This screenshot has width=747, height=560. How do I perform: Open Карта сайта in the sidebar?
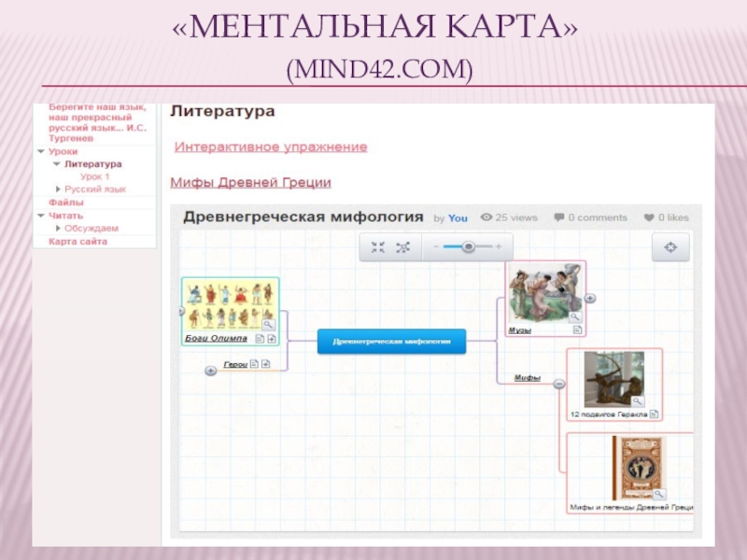tap(78, 242)
